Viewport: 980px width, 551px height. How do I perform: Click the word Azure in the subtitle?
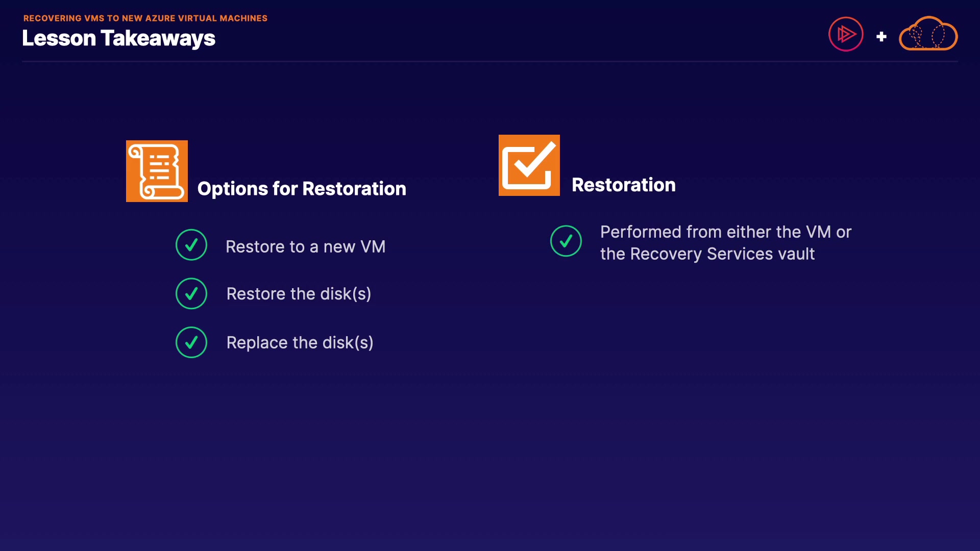point(160,18)
